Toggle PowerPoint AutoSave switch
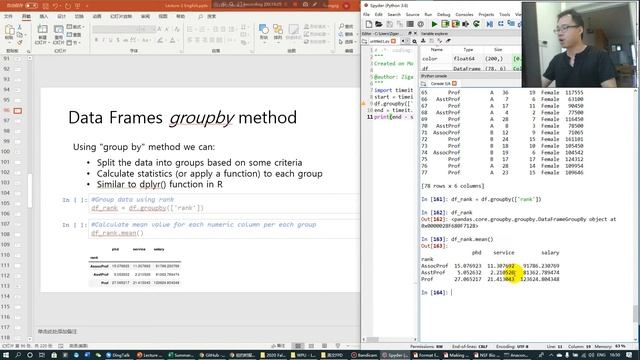This screenshot has width=640, height=360. [31, 6]
